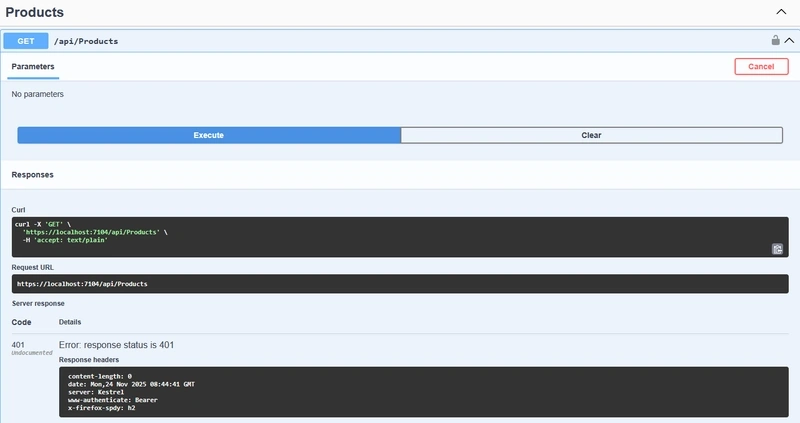This screenshot has height=423, width=800.
Task: Click the 'Curl' label
Action: click(x=18, y=210)
